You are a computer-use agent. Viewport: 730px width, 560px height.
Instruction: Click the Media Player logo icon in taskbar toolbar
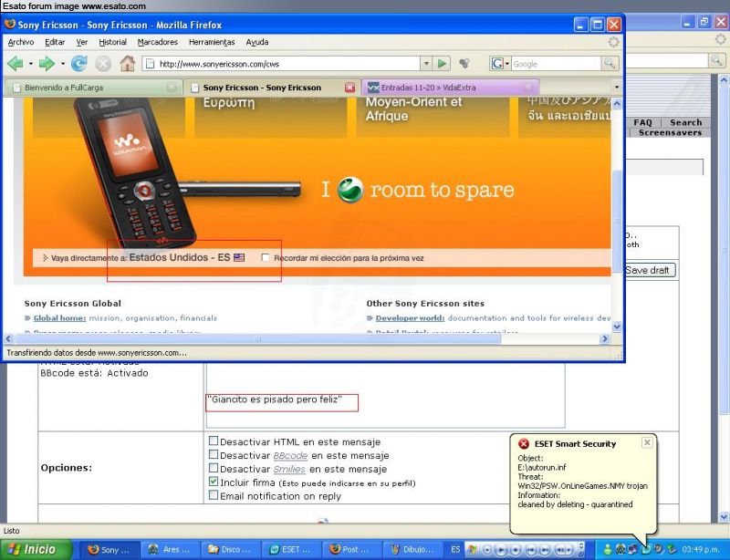pos(472,550)
